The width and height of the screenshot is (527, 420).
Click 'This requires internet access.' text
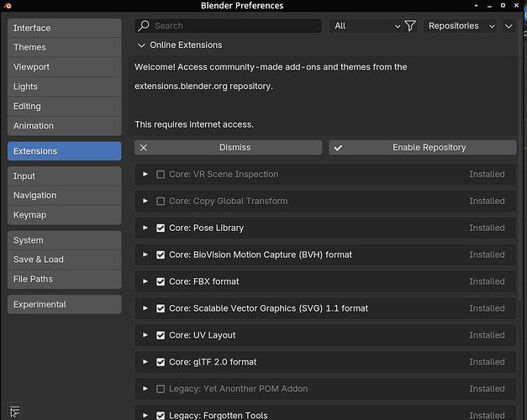click(x=194, y=124)
